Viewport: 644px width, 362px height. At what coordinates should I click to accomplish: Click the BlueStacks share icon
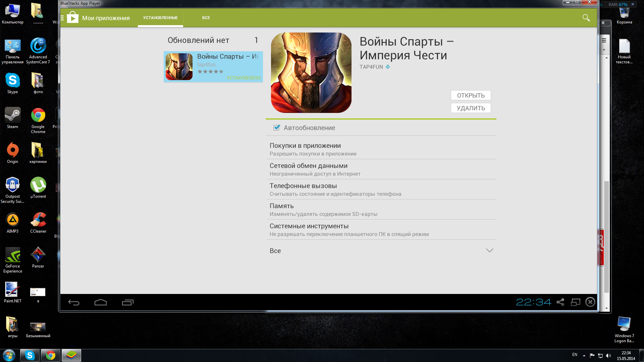pyautogui.click(x=560, y=302)
